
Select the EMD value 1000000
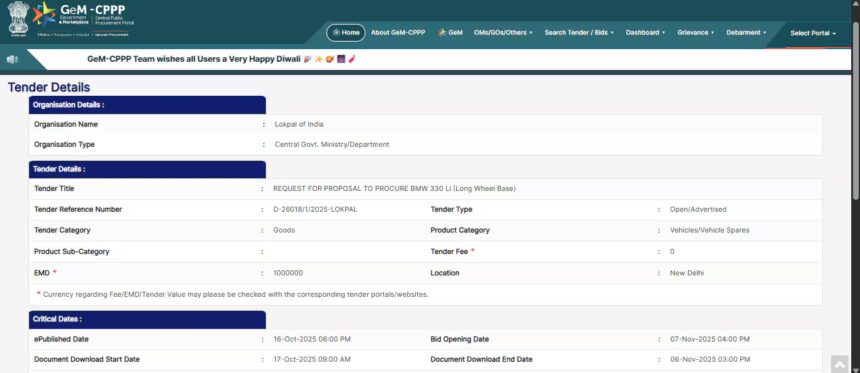pos(288,273)
